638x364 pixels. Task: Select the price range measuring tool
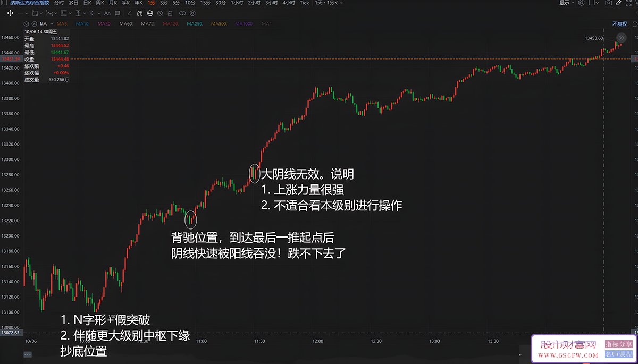click(78, 13)
